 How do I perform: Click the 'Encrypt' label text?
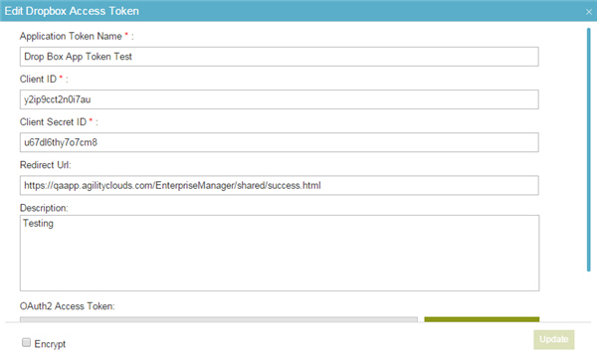(50, 344)
